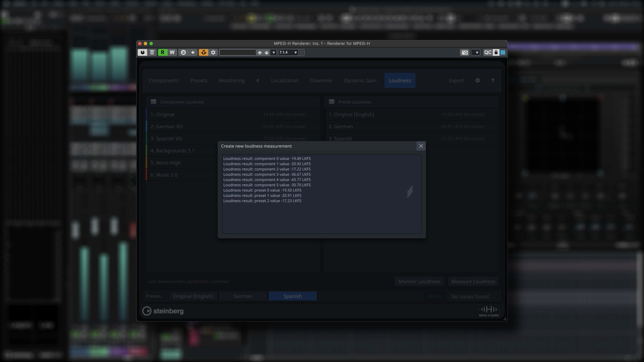Enable Read automation with the R button
644x362 pixels.
[x=162, y=52]
